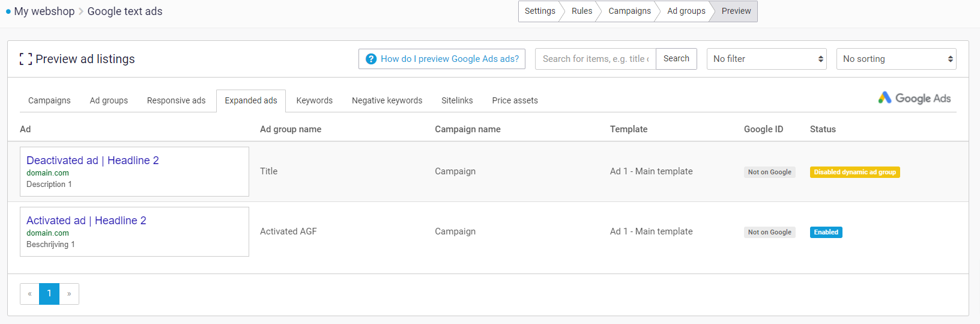Click the search items input field
The image size is (980, 324).
595,59
